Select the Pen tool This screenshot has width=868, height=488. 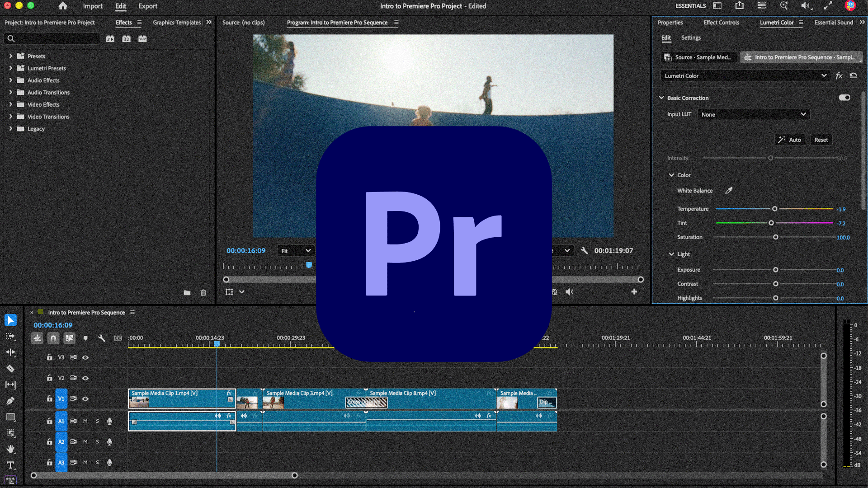tap(10, 401)
